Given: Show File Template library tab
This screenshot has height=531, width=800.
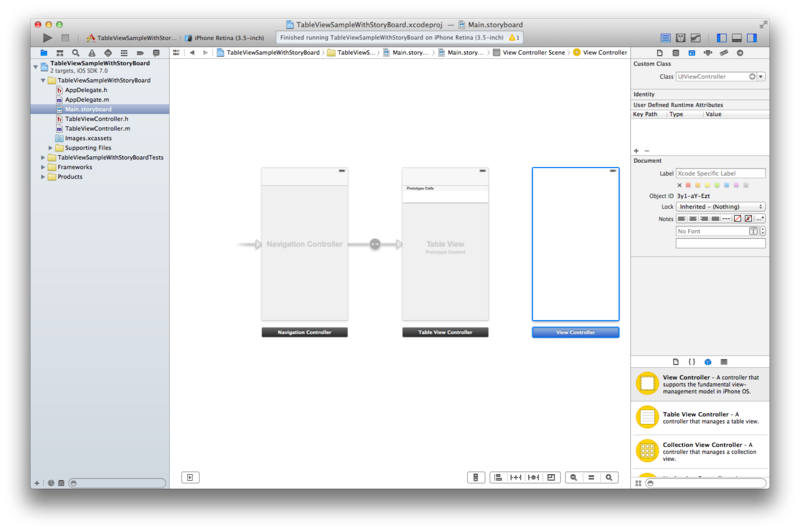Looking at the screenshot, I should (x=676, y=362).
